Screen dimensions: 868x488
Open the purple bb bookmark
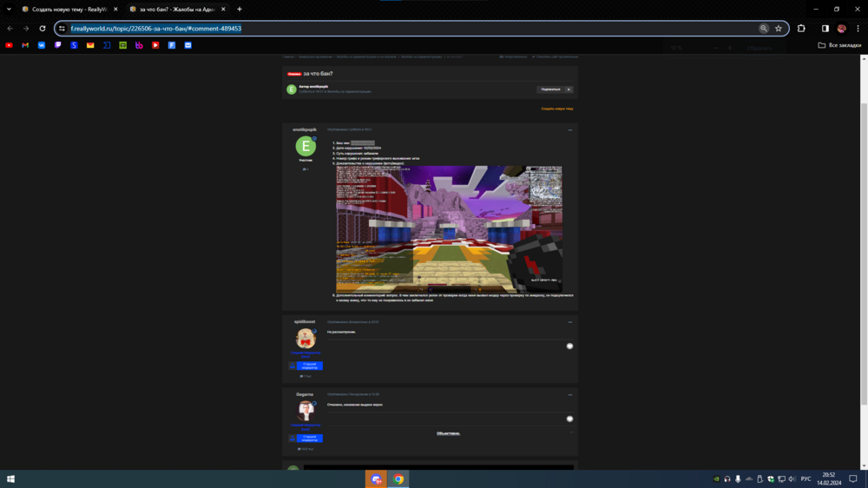click(139, 45)
